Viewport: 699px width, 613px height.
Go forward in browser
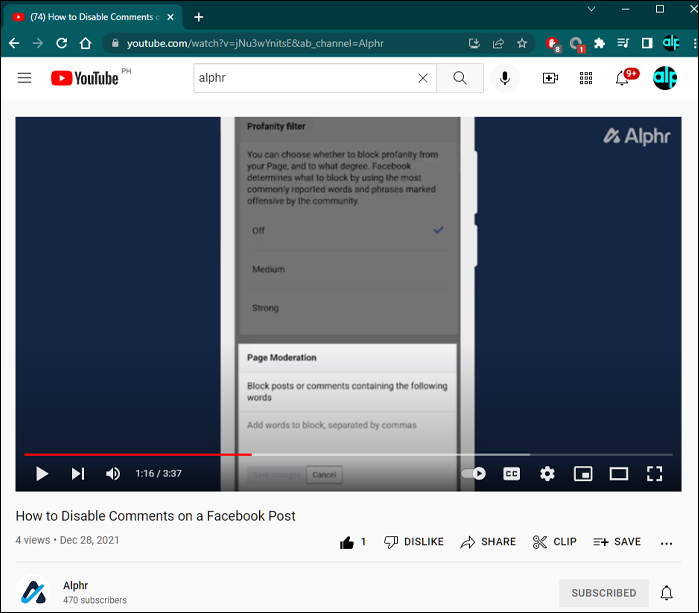[x=38, y=43]
